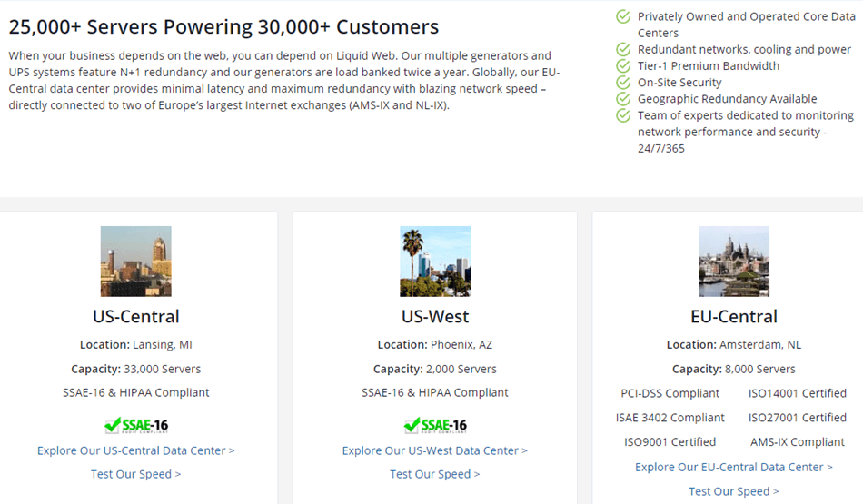This screenshot has width=863, height=504.
Task: Click AMS-IX Compliant text
Action: 797,442
